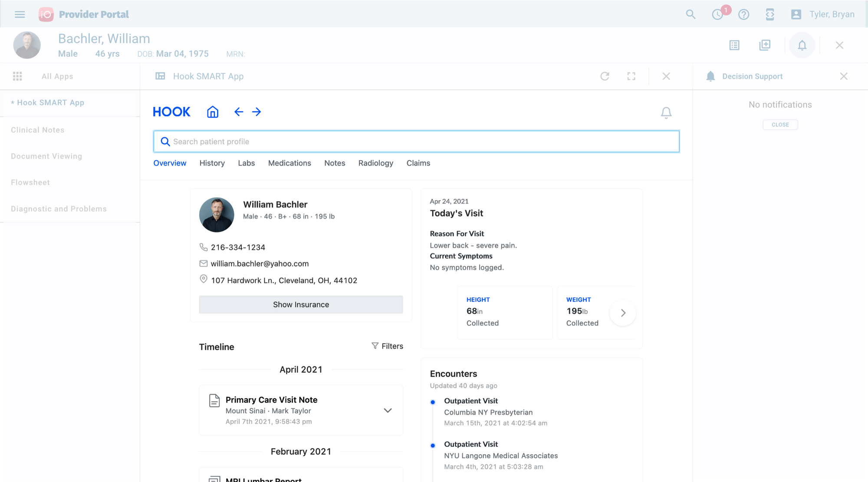
Task: Click the Show Insurance button
Action: (301, 305)
